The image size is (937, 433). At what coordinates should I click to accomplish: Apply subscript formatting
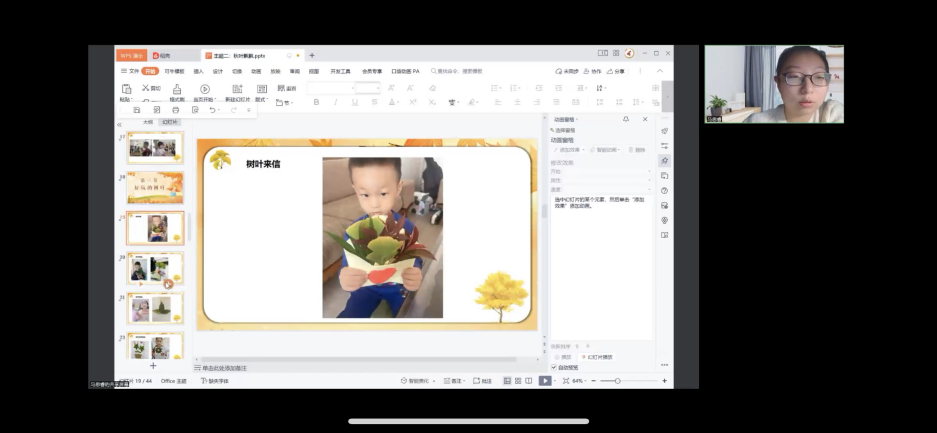tap(432, 102)
